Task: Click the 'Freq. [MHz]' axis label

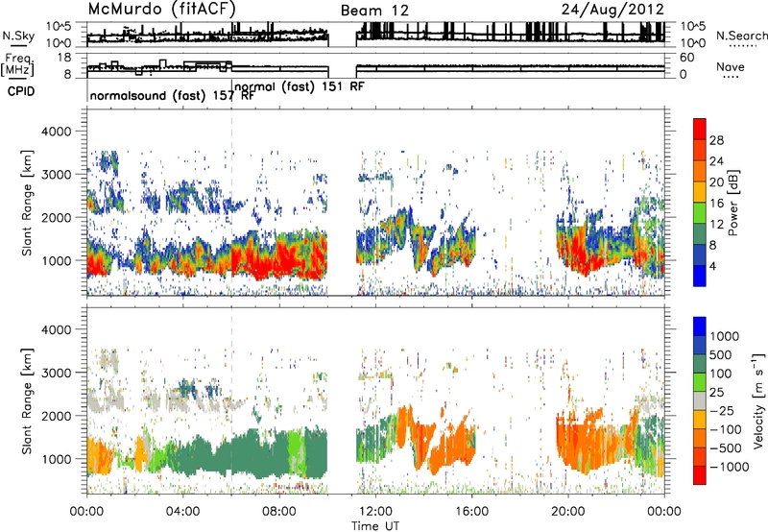Action: pyautogui.click(x=18, y=64)
